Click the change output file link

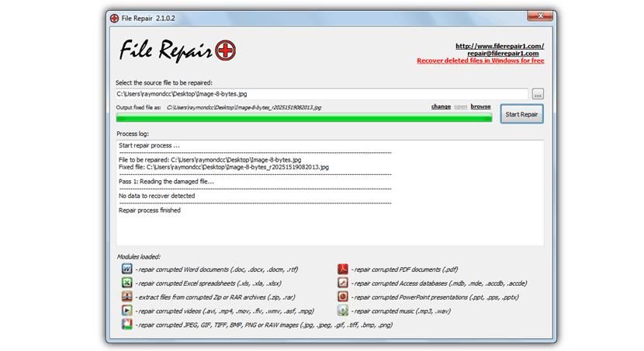pyautogui.click(x=441, y=106)
